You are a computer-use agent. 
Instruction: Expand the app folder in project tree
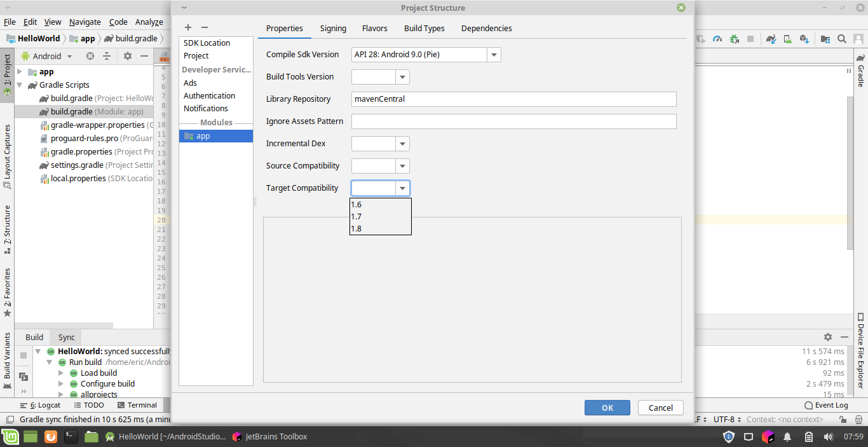20,72
